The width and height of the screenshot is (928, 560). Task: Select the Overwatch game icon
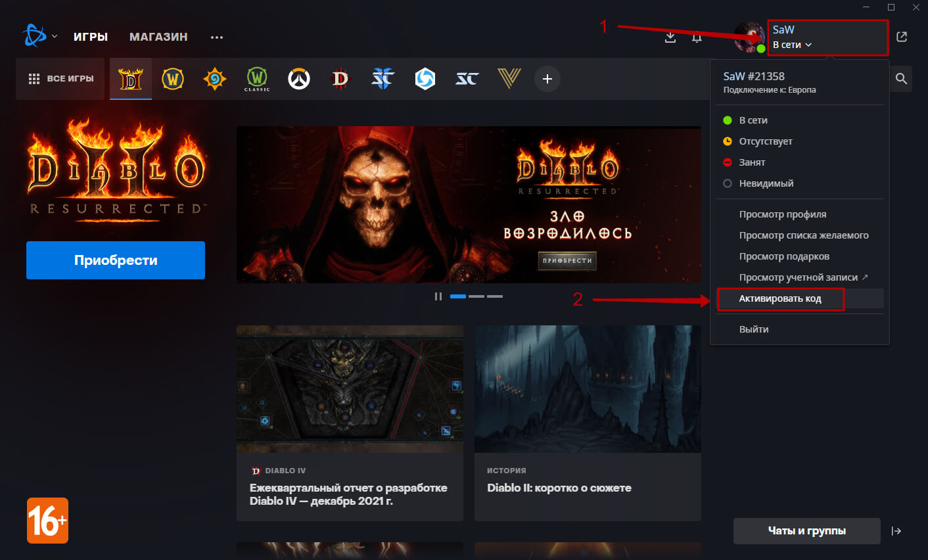(x=299, y=79)
